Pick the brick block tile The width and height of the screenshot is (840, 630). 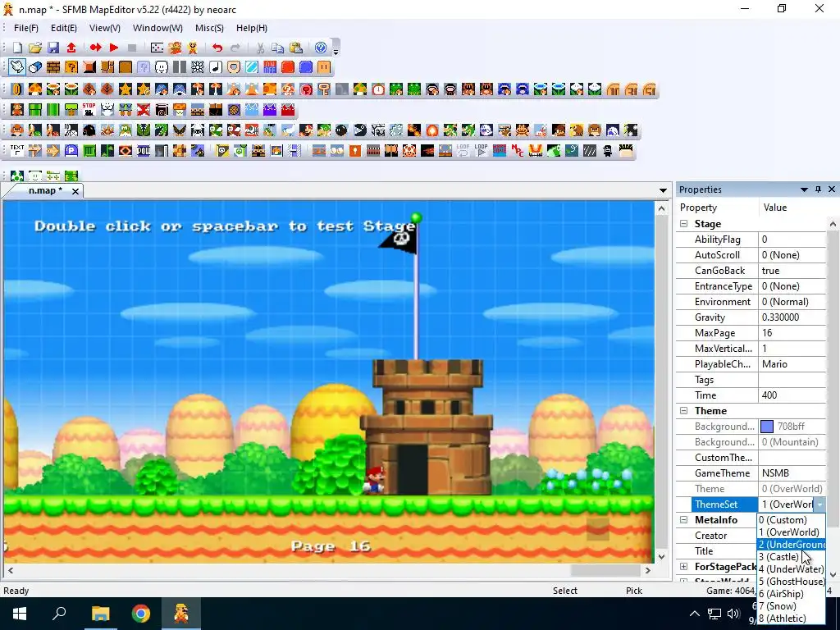tap(53, 67)
